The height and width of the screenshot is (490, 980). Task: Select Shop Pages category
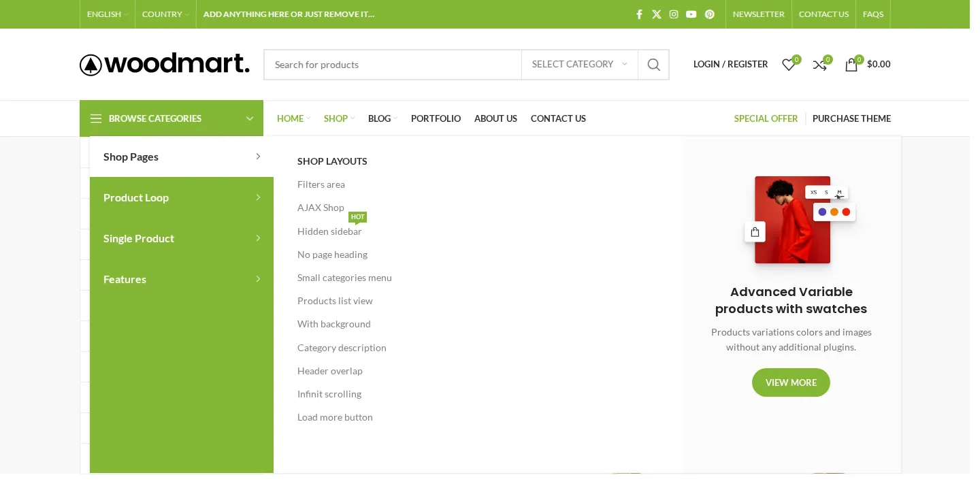182,157
